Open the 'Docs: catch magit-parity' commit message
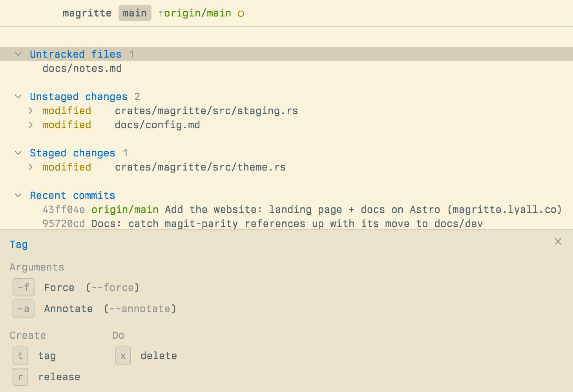 pyautogui.click(x=287, y=223)
